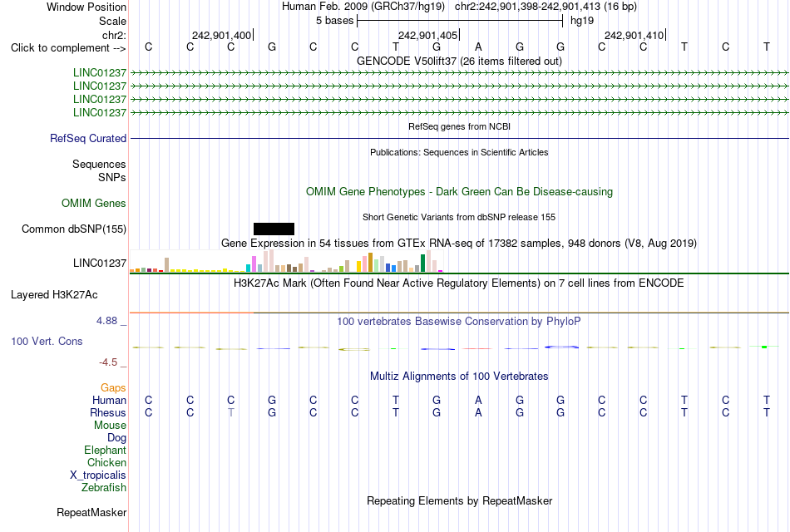
Task: Click the -4.5 PhyloP minimum value
Action: point(108,362)
